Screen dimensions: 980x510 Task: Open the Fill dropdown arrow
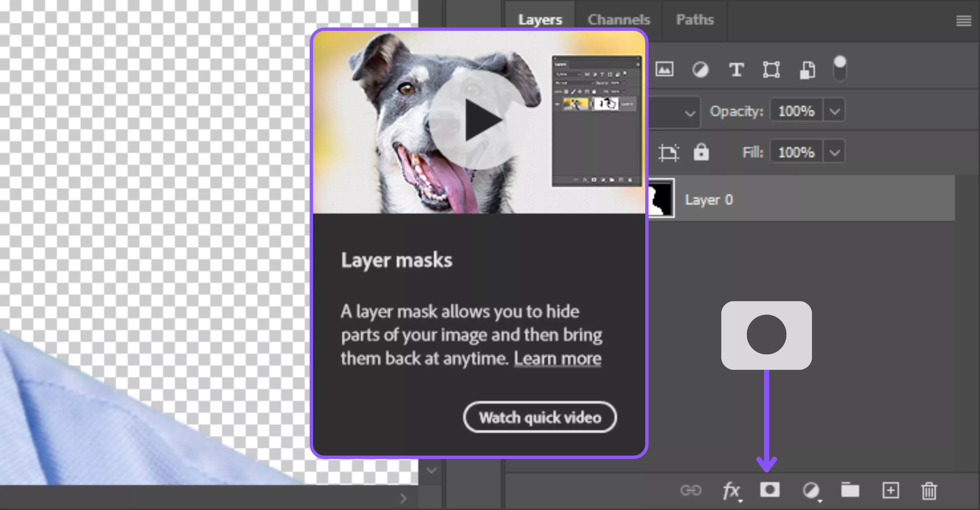835,153
